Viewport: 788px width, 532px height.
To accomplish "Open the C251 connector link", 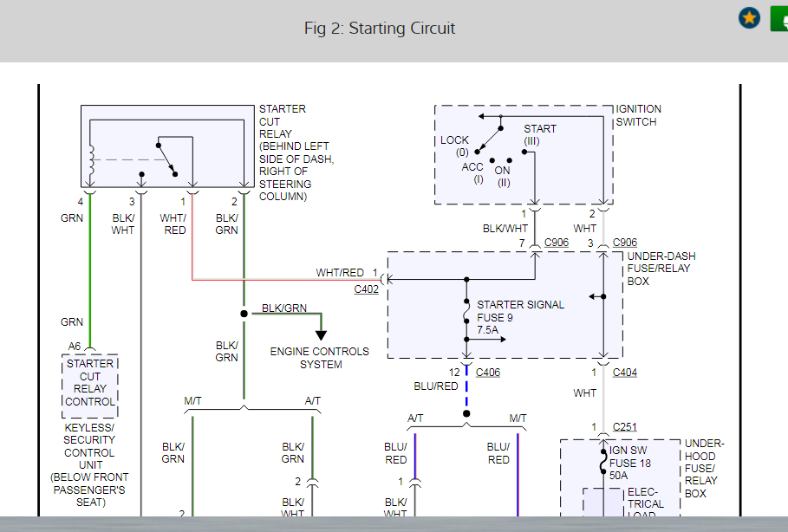I will click(x=625, y=427).
